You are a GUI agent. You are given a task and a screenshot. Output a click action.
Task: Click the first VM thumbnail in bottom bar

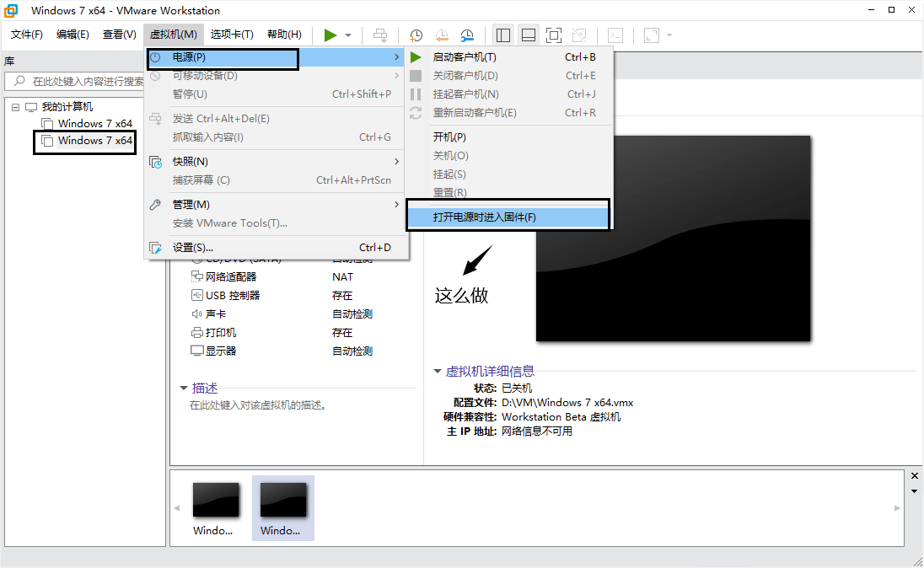click(216, 508)
